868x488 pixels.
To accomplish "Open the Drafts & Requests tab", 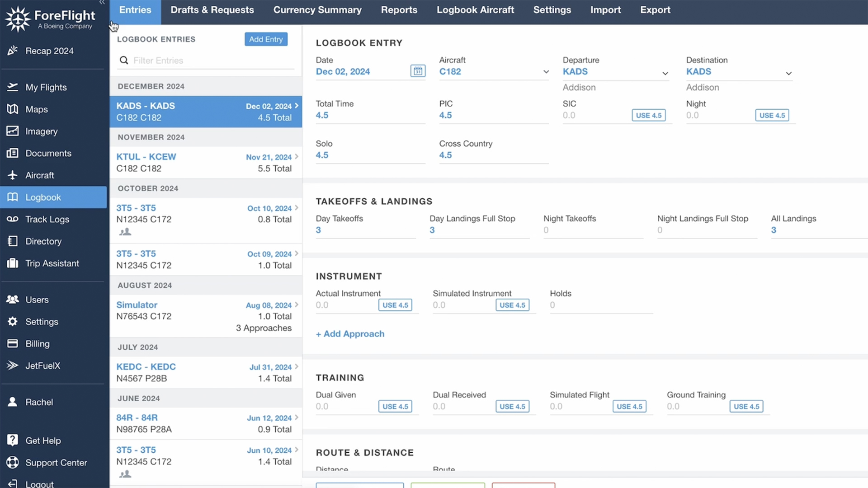I will pos(212,10).
